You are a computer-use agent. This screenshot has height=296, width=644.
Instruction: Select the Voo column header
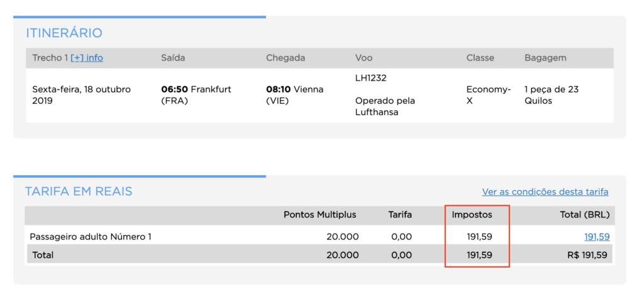[x=364, y=58]
